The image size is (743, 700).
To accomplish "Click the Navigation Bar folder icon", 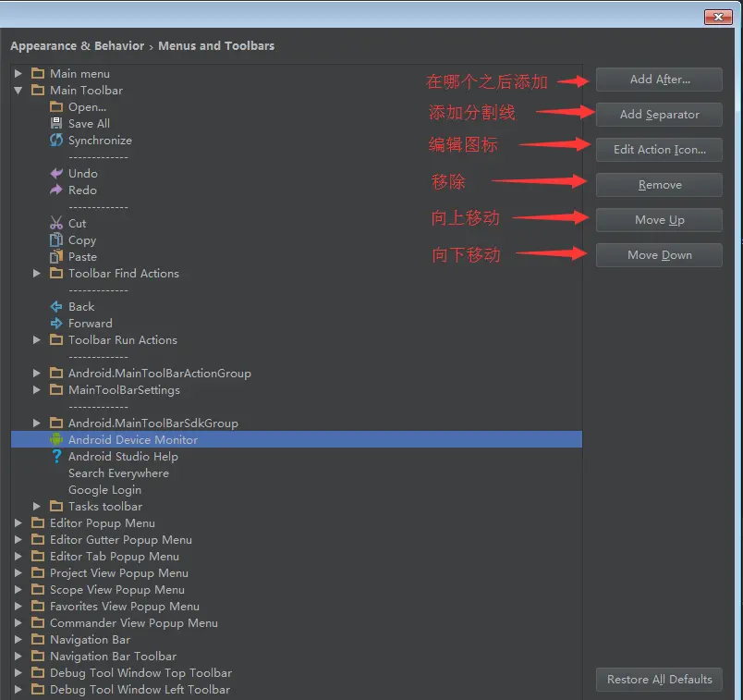I will [x=38, y=639].
